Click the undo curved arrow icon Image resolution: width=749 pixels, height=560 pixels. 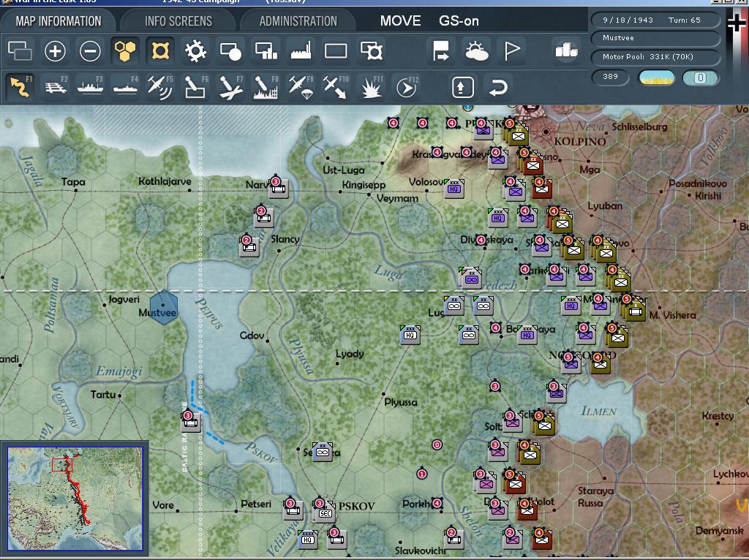tap(497, 88)
